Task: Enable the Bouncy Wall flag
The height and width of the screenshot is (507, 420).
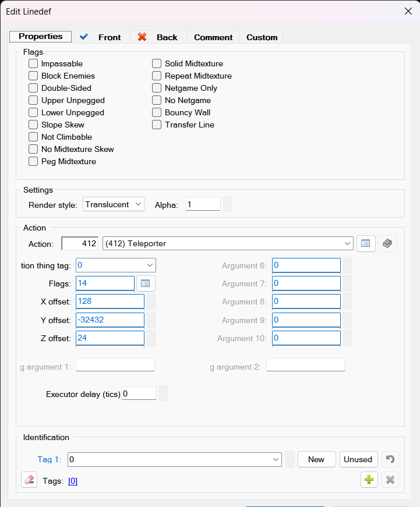Action: coord(157,112)
